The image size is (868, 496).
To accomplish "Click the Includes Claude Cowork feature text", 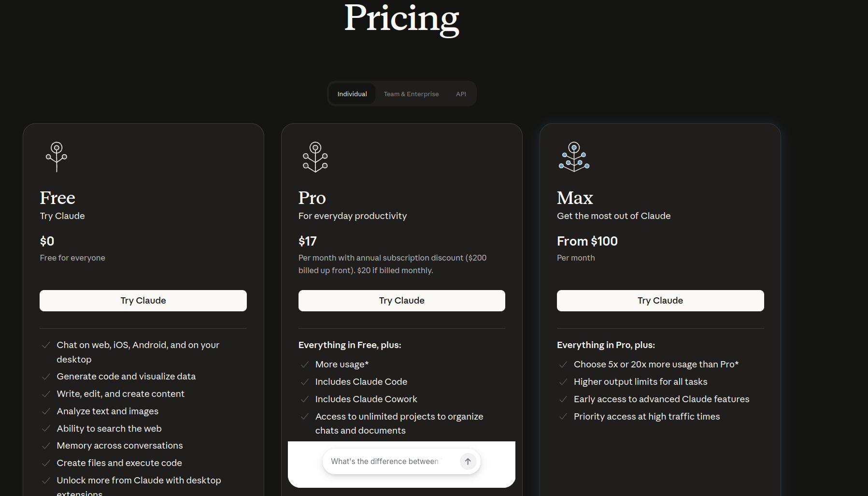I will [x=366, y=399].
